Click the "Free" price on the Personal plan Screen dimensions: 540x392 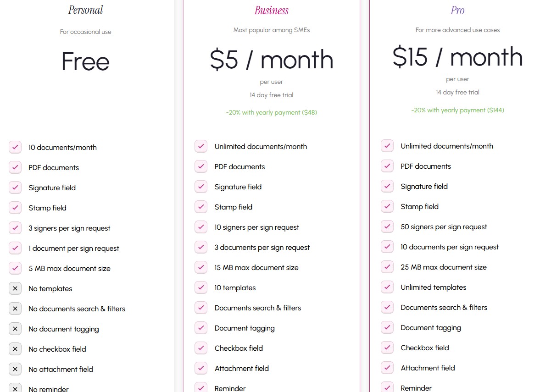click(86, 62)
